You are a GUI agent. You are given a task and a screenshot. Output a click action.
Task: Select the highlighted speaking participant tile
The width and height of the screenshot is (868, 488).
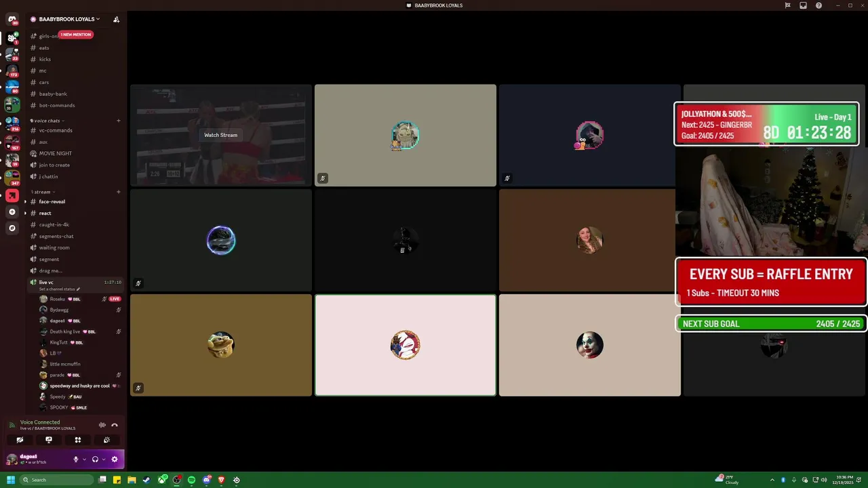[406, 345]
